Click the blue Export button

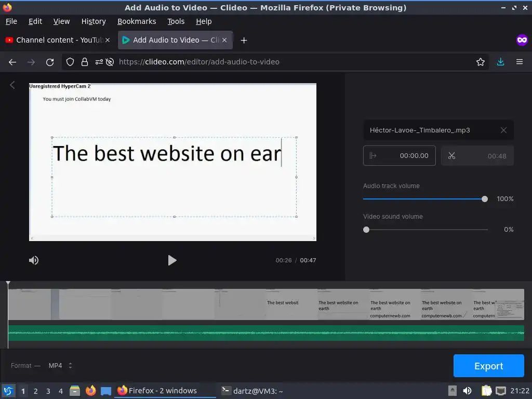pos(488,366)
